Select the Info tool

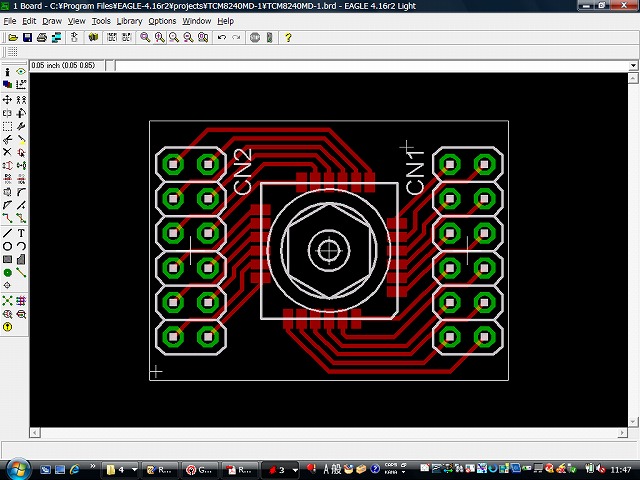(x=7, y=72)
